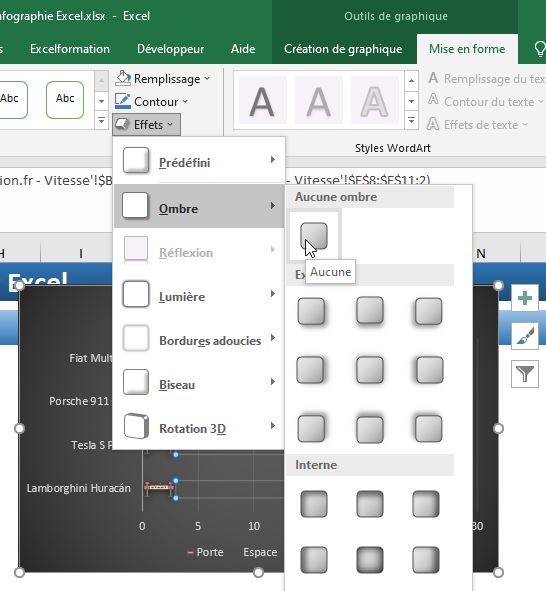
Task: Apply the green outlined Abc shape style
Action: (x=65, y=100)
